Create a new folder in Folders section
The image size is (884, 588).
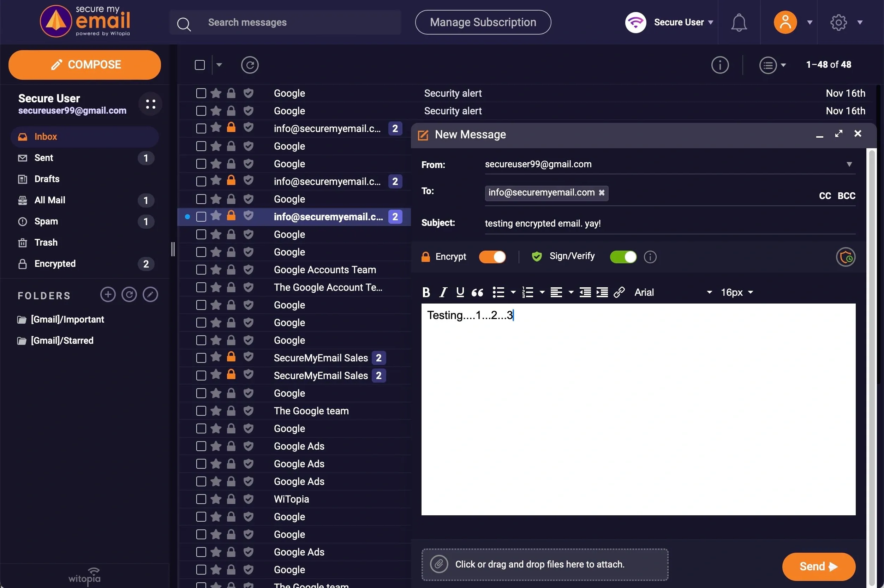point(107,294)
